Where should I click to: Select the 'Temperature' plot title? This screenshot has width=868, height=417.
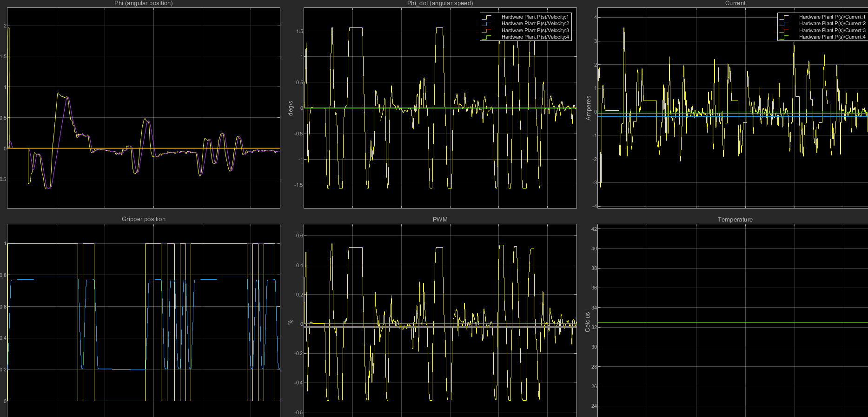pos(735,220)
